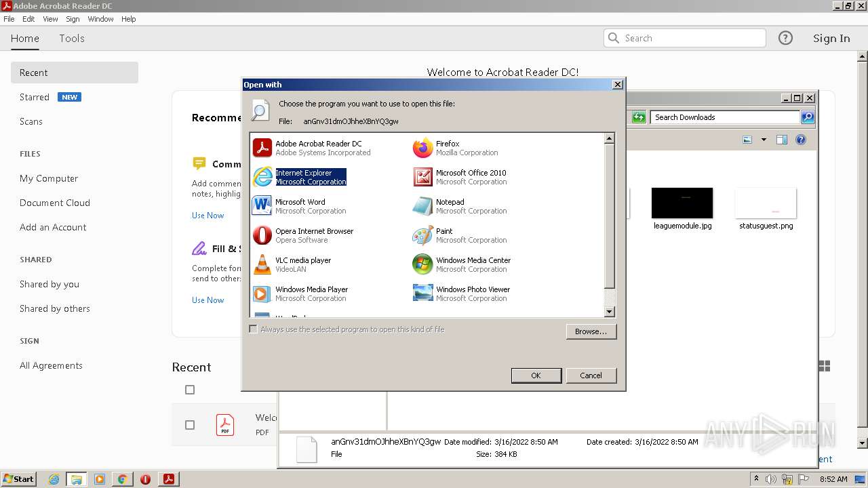
Task: Open the Acrobat help question mark icon
Action: coord(785,38)
